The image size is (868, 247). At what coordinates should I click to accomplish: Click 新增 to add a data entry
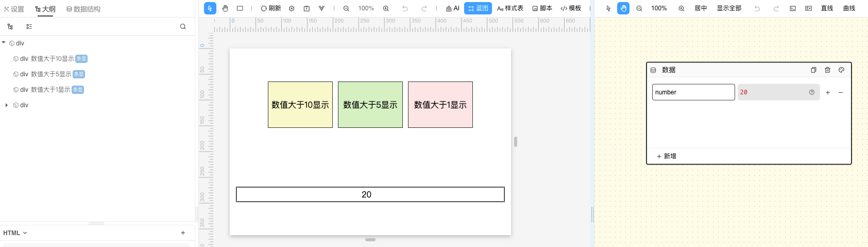(667, 156)
